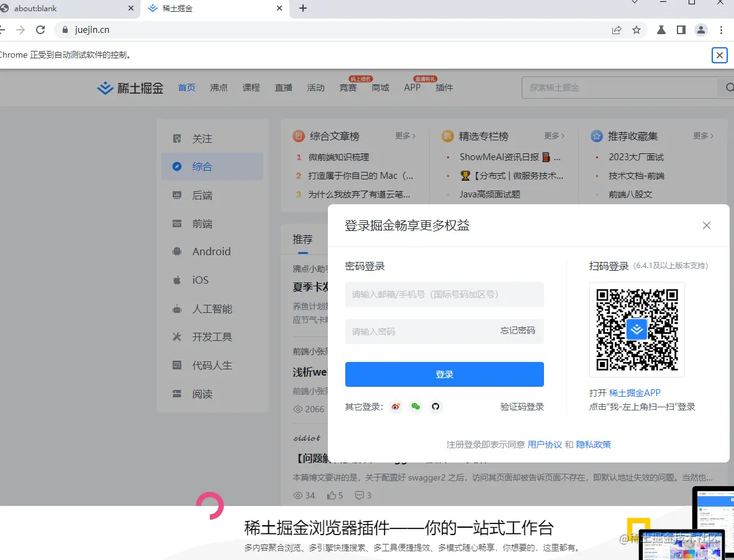734x560 pixels.
Task: Open the 2023大厂面试 collection
Action: click(x=636, y=157)
